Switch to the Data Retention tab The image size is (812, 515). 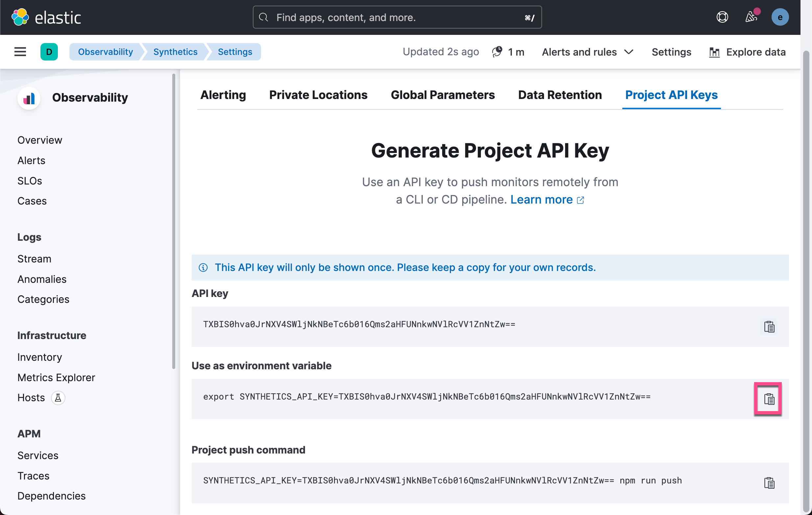560,95
